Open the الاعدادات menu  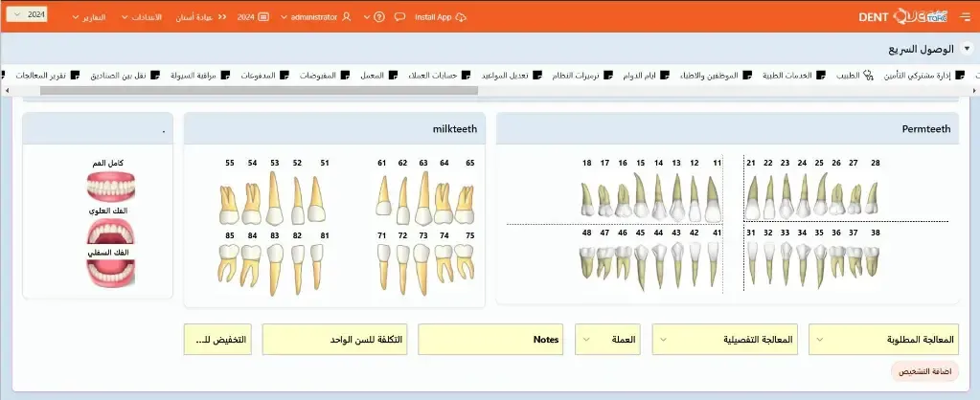[x=144, y=17]
